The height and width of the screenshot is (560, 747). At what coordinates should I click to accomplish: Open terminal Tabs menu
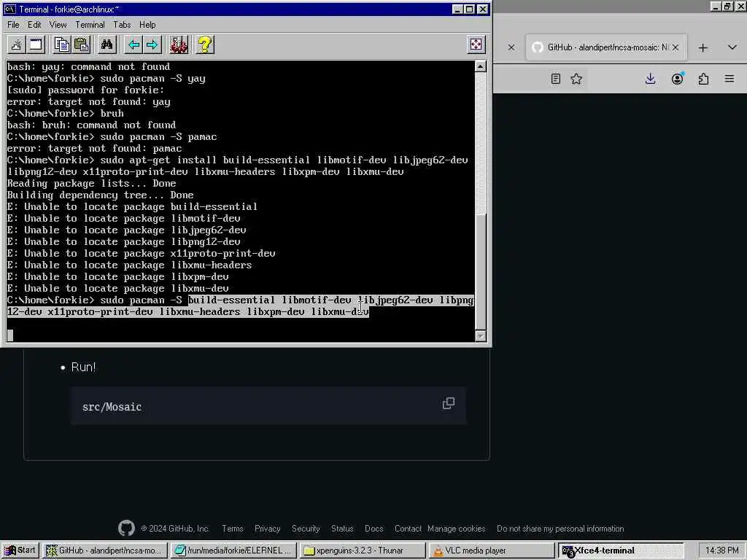pyautogui.click(x=122, y=25)
